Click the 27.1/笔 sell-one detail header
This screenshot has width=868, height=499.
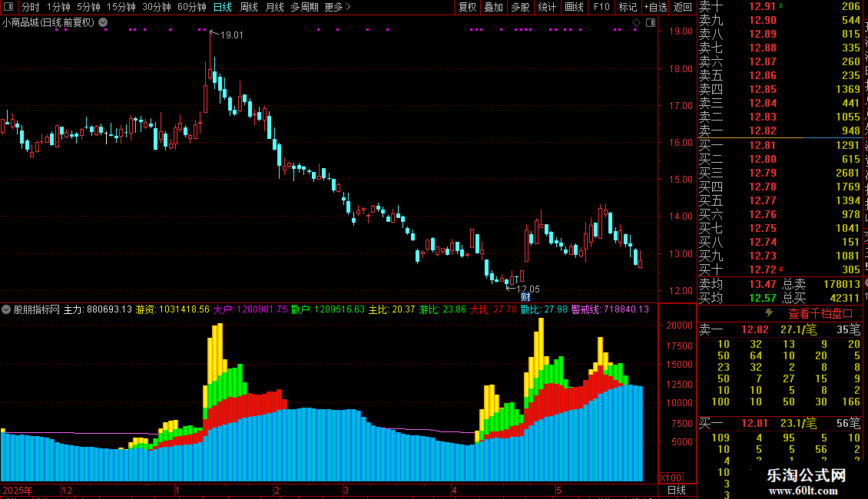(x=798, y=329)
